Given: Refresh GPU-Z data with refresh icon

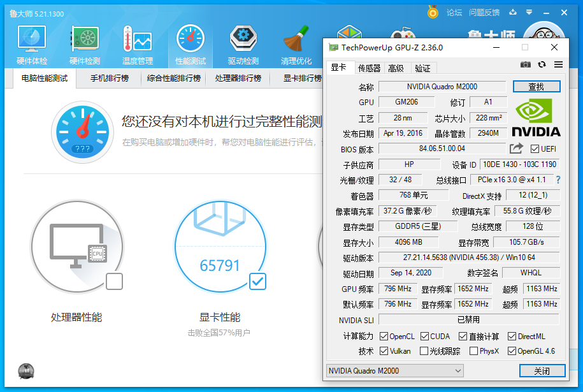Looking at the screenshot, I should [x=542, y=64].
